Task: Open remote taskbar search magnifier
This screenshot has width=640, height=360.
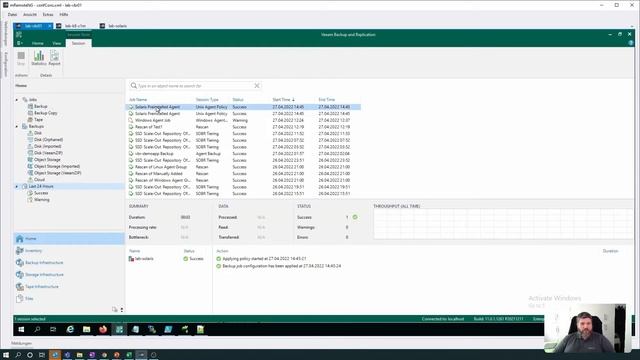Action: (38, 329)
